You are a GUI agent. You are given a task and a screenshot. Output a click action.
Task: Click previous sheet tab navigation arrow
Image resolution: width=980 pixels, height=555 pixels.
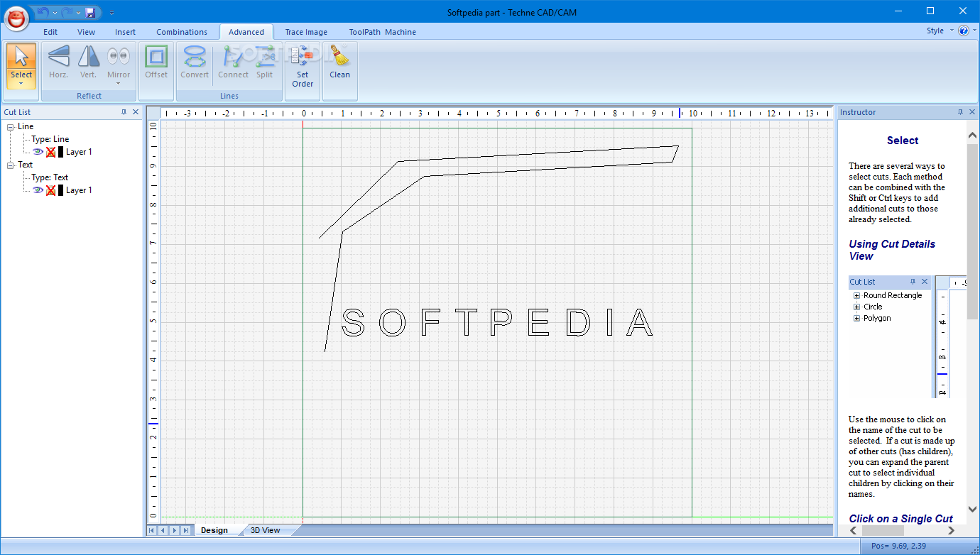tap(163, 530)
